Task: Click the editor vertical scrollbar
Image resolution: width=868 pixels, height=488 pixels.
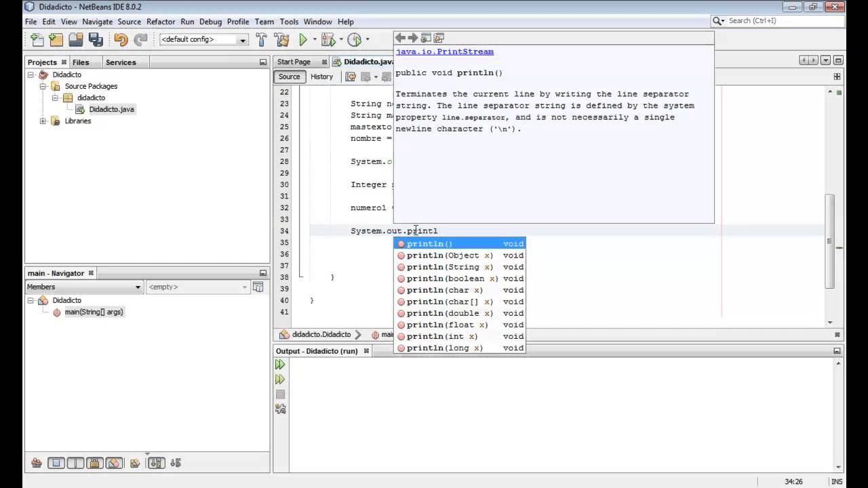Action: click(829, 241)
